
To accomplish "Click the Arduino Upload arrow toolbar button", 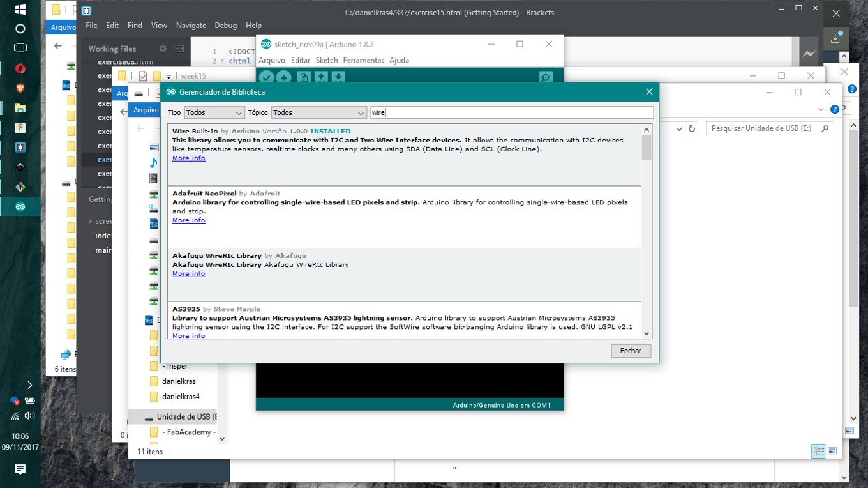I will pyautogui.click(x=283, y=77).
